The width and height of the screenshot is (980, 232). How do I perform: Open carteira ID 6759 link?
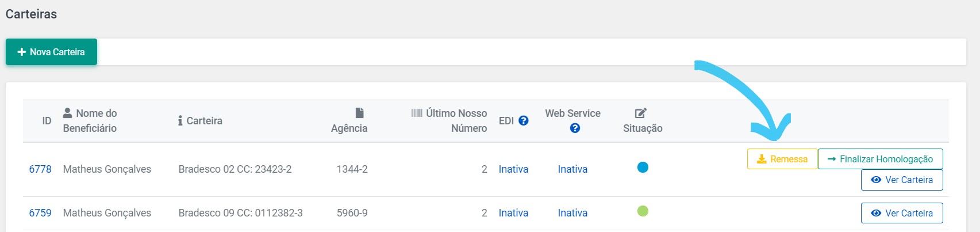pos(40,213)
